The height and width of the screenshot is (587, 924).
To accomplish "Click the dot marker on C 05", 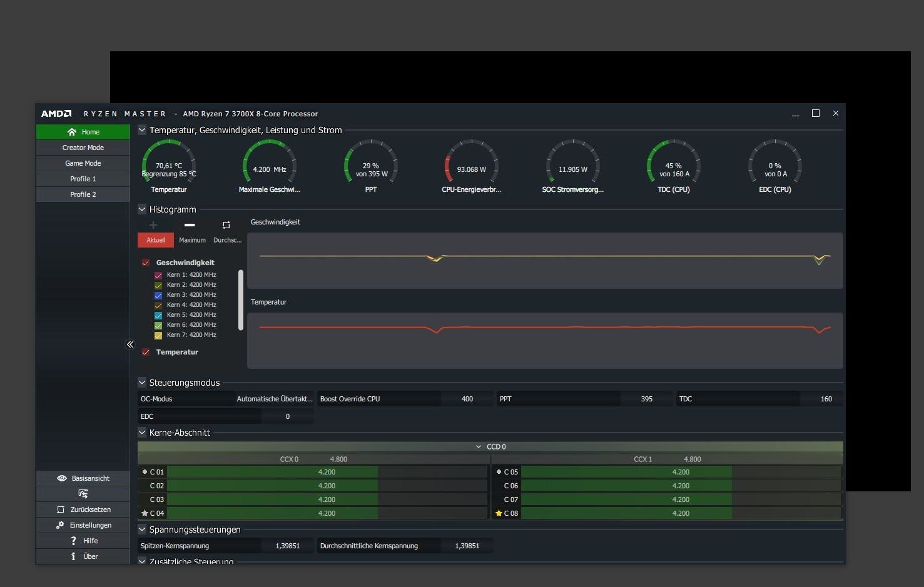I will (499, 472).
